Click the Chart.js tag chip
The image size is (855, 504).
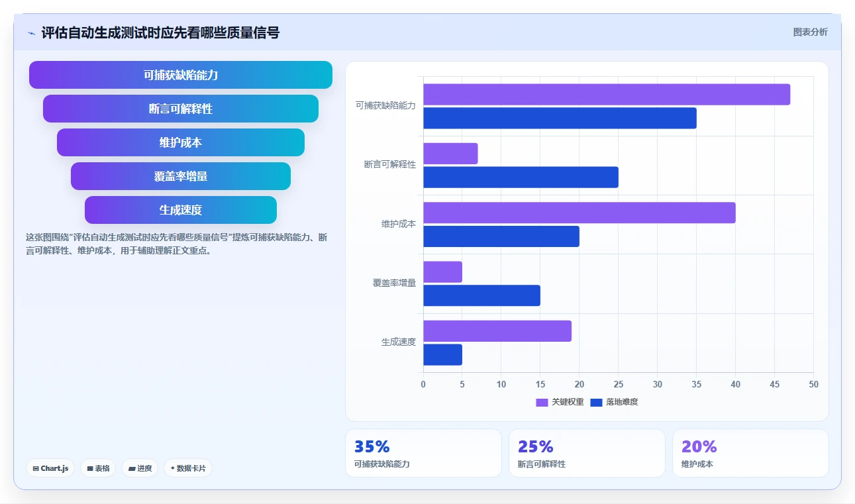pyautogui.click(x=51, y=468)
